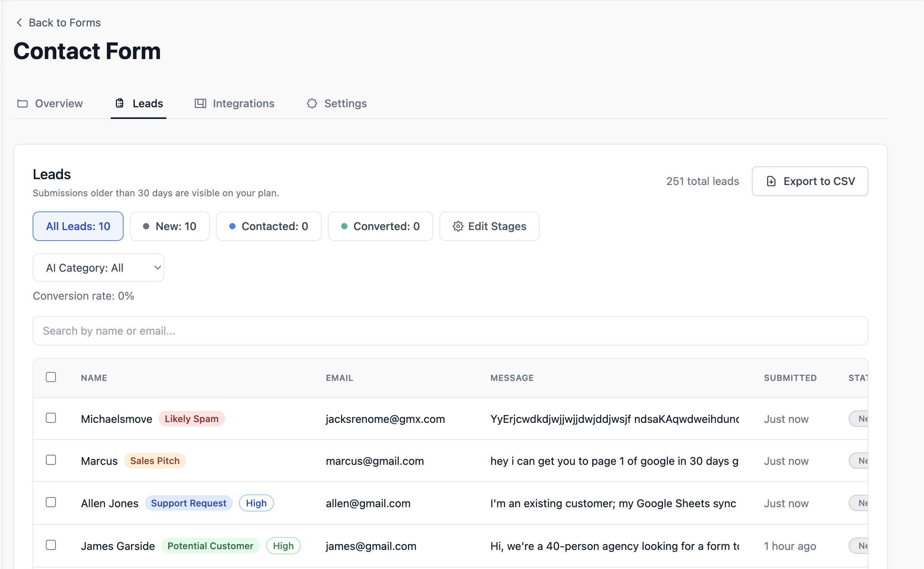Click EMAIL column header
This screenshot has width=924, height=569.
[x=340, y=378]
